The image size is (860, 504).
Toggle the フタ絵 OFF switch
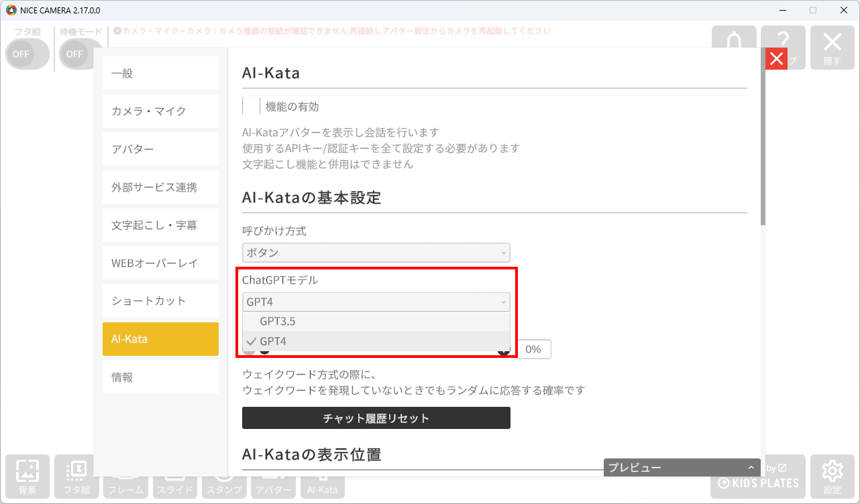(x=28, y=54)
